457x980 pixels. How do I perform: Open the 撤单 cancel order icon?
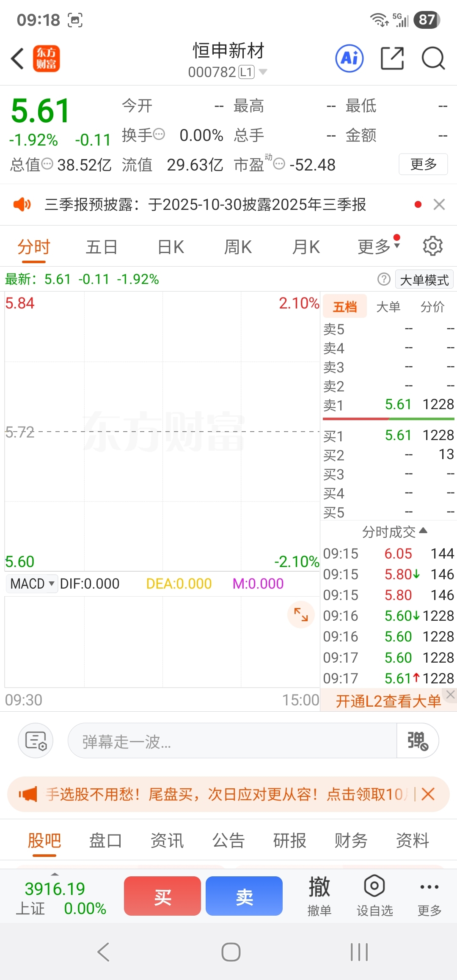coord(319,895)
